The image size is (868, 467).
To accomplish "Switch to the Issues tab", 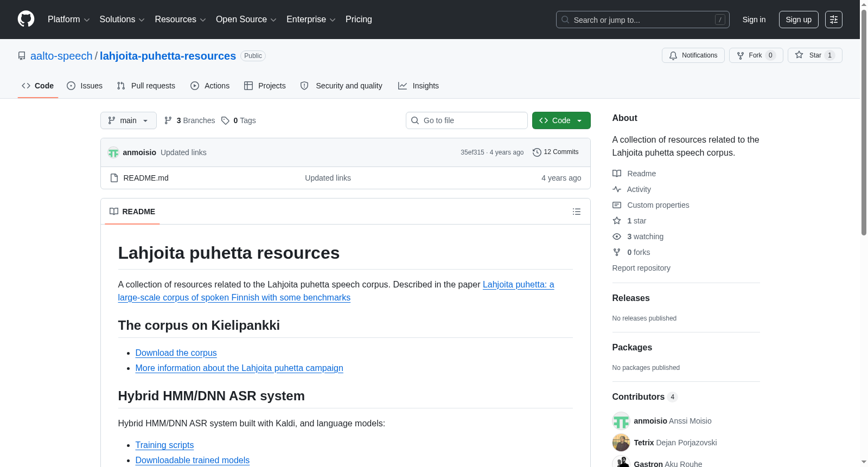I will point(85,86).
